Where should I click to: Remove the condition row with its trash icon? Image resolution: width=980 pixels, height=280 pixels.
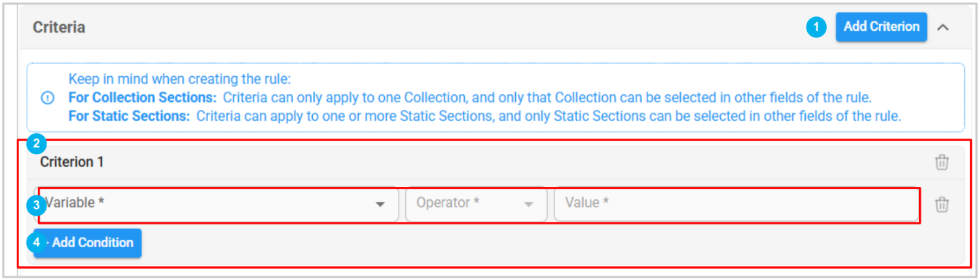pyautogui.click(x=941, y=205)
